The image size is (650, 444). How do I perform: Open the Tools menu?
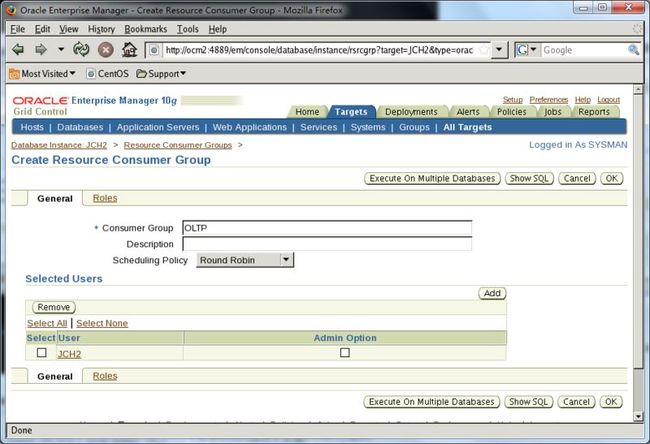point(188,29)
